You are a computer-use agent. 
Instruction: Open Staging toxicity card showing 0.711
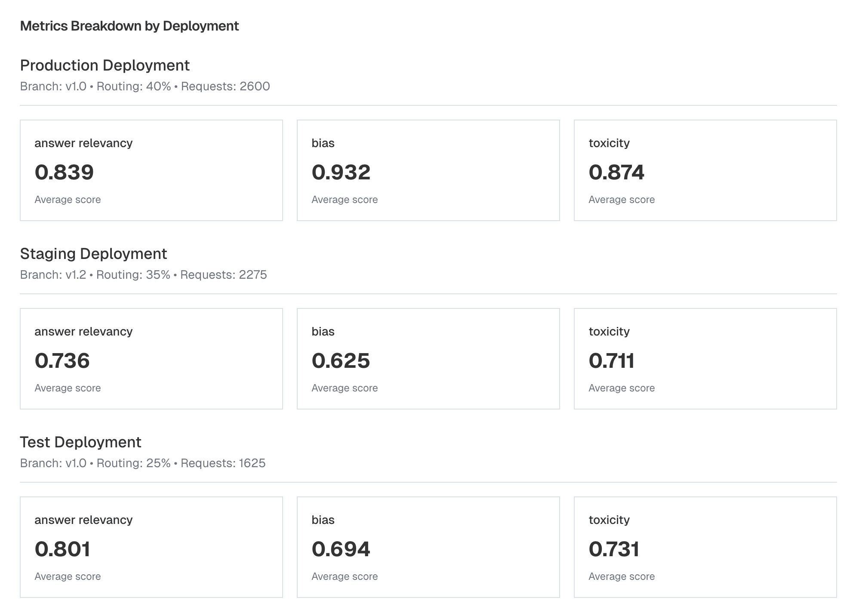pos(705,359)
